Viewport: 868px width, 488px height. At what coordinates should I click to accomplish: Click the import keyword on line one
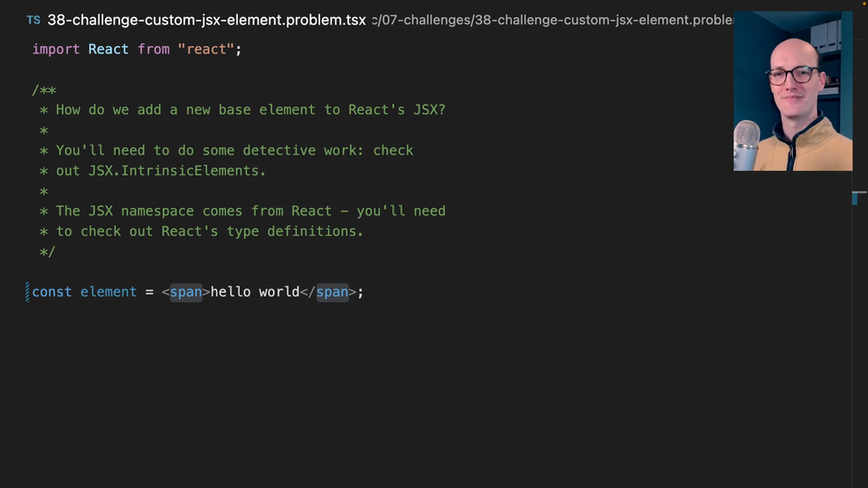[x=56, y=49]
